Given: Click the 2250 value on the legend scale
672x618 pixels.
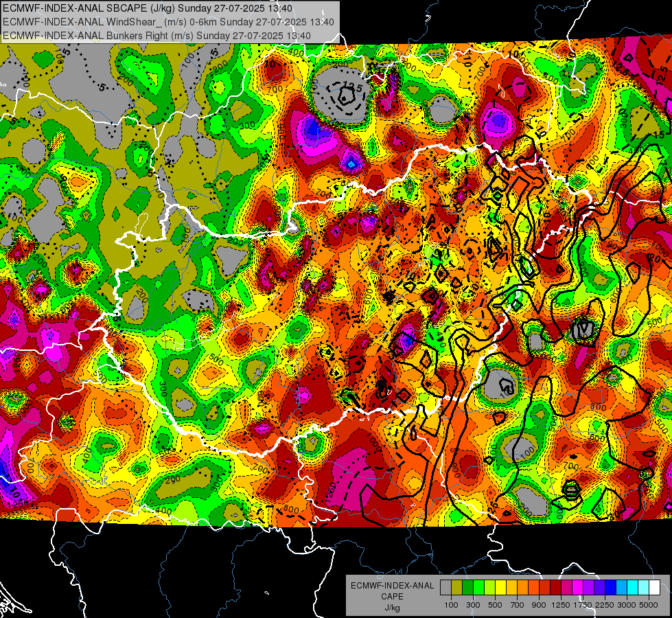Looking at the screenshot, I should (605, 605).
